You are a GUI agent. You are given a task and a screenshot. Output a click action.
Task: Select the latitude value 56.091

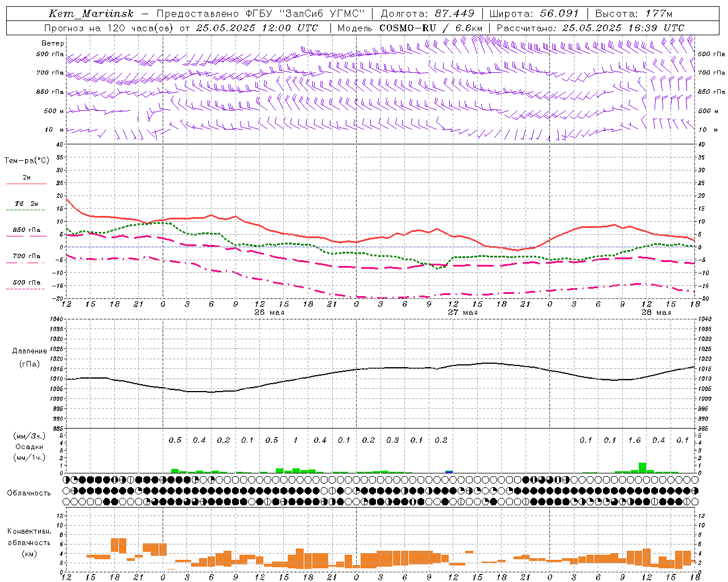559,14
